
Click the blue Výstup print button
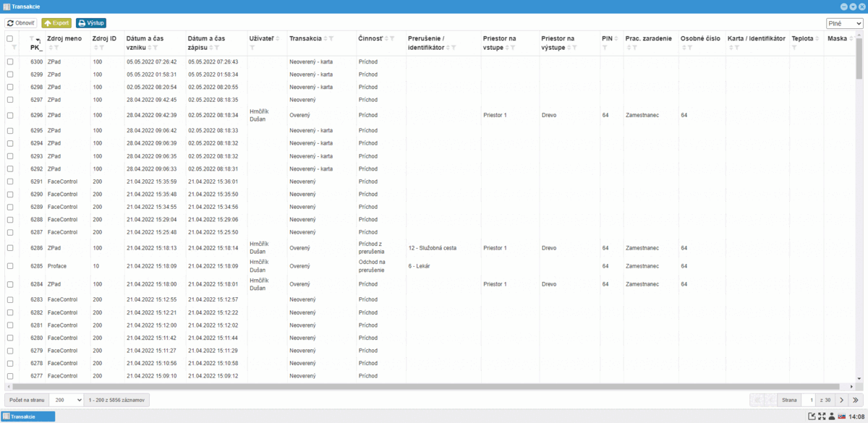click(x=91, y=23)
